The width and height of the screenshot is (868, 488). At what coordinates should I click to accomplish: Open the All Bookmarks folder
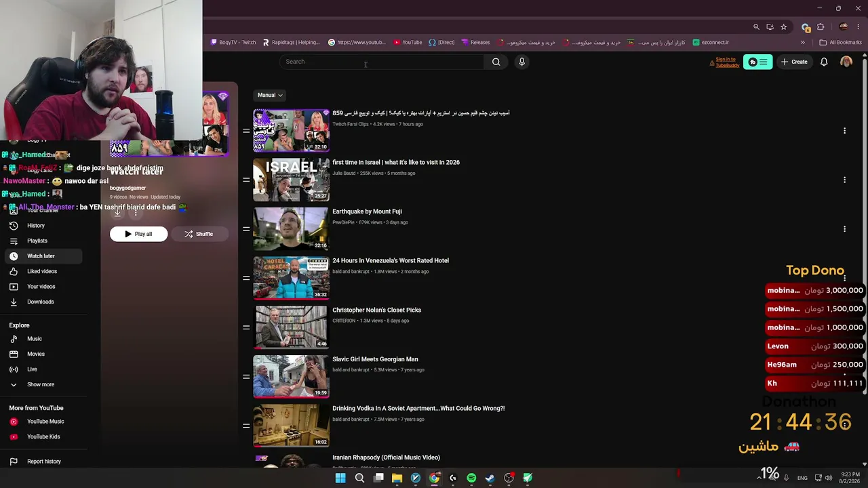point(841,42)
